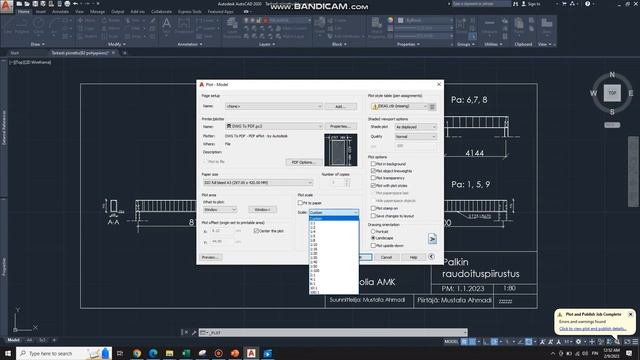Click the collapse arrow beside the Help button
Image resolution: width=640 pixels, height=360 pixels.
click(x=431, y=257)
